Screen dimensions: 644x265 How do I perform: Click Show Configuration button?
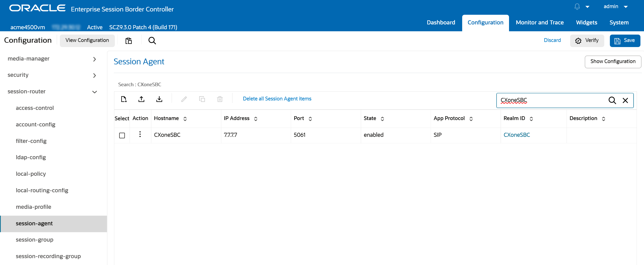[613, 62]
